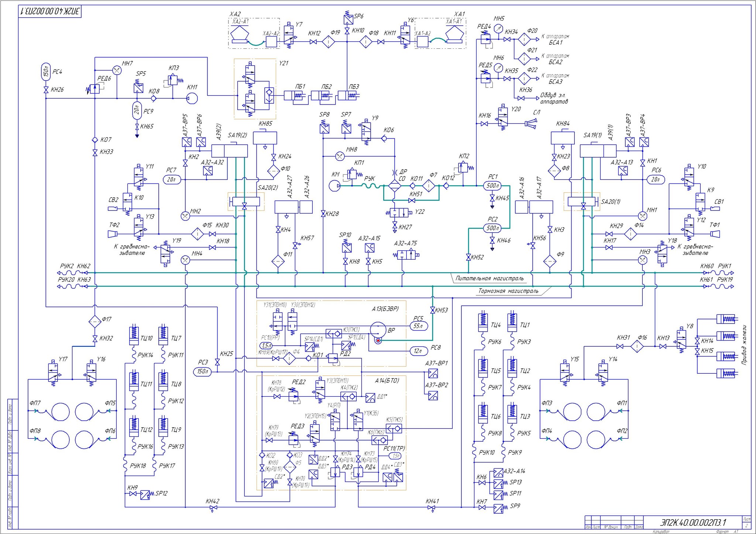Click the Ф19 filter diamond symbol
This screenshot has height=534, width=756.
coord(328,42)
